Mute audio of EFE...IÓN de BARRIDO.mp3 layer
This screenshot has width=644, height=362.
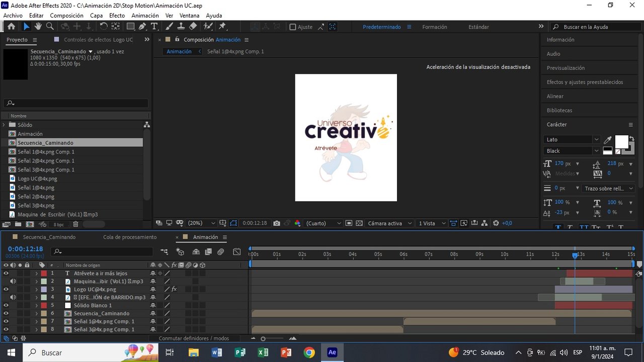click(x=13, y=298)
